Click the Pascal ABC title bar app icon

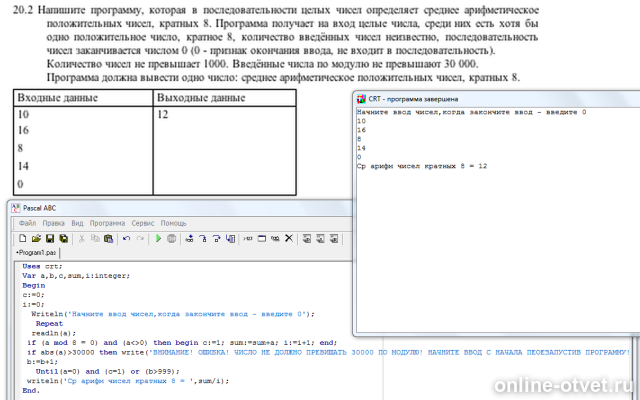[16, 208]
